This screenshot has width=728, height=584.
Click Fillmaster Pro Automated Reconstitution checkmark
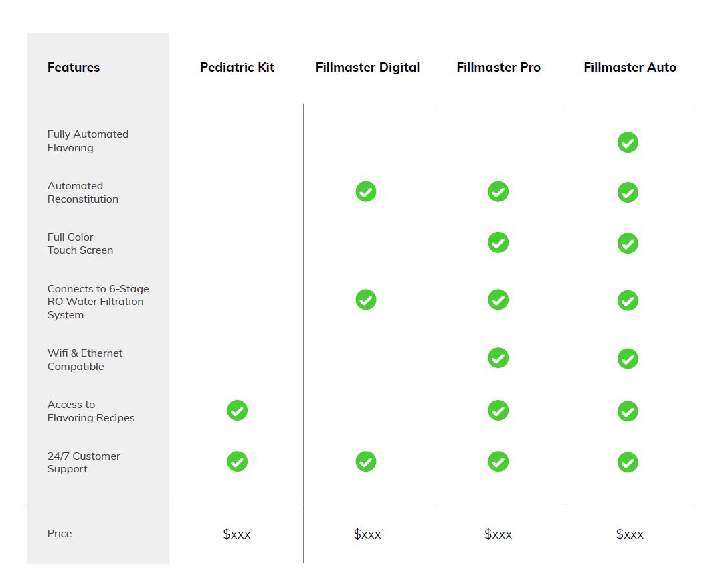coord(498,192)
